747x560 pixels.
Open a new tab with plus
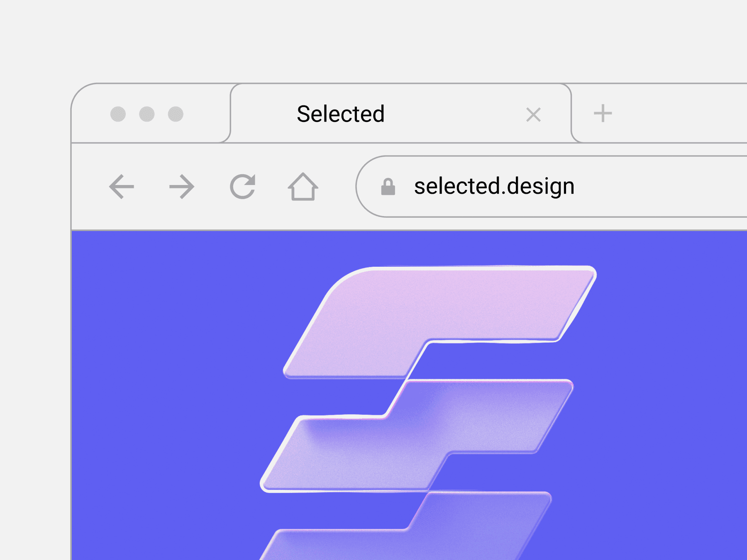[603, 113]
